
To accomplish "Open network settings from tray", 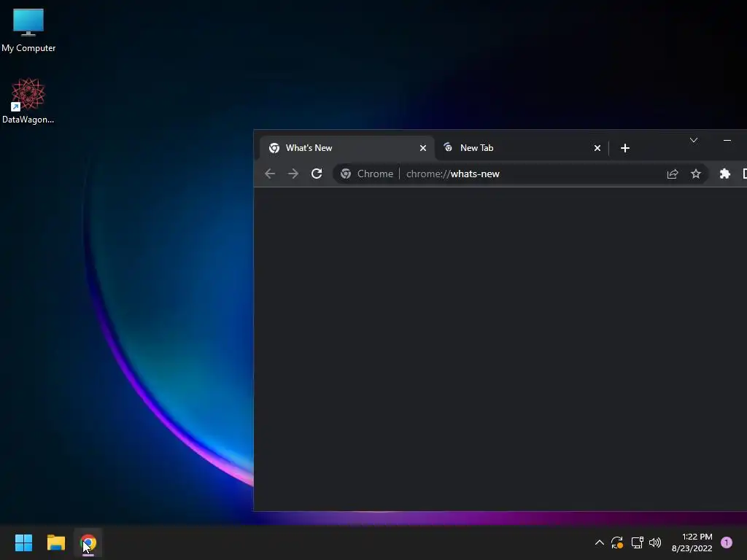I will coord(637,542).
